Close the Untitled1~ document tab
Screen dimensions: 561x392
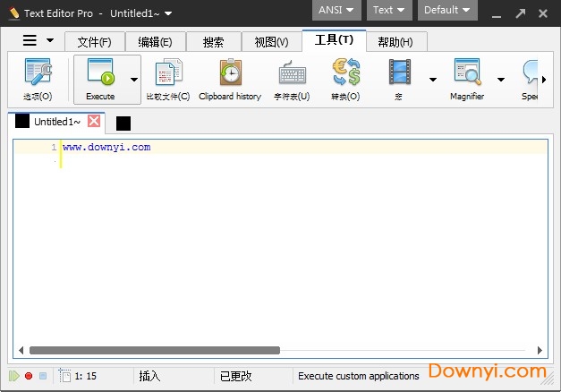click(x=94, y=121)
